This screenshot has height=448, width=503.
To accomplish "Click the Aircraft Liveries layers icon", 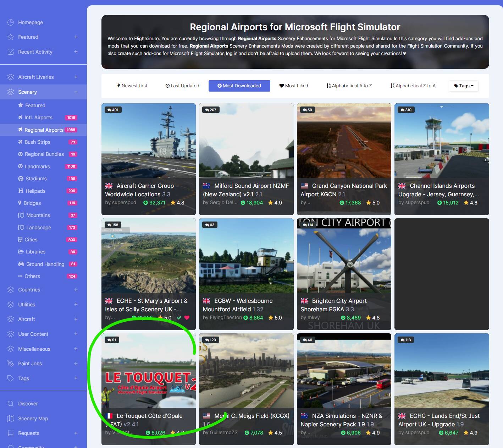I will click(x=11, y=77).
